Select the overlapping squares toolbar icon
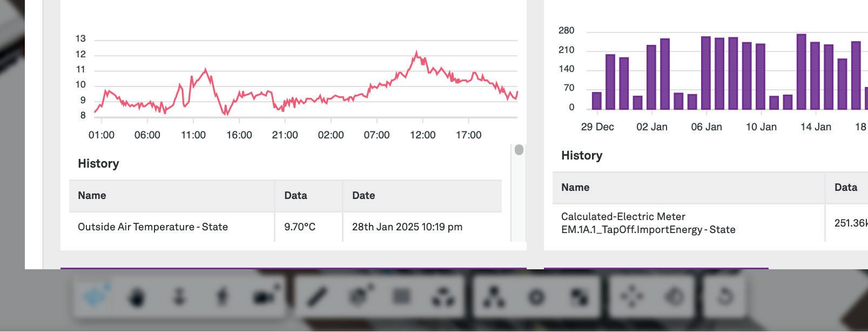The image size is (868, 332). [x=578, y=297]
